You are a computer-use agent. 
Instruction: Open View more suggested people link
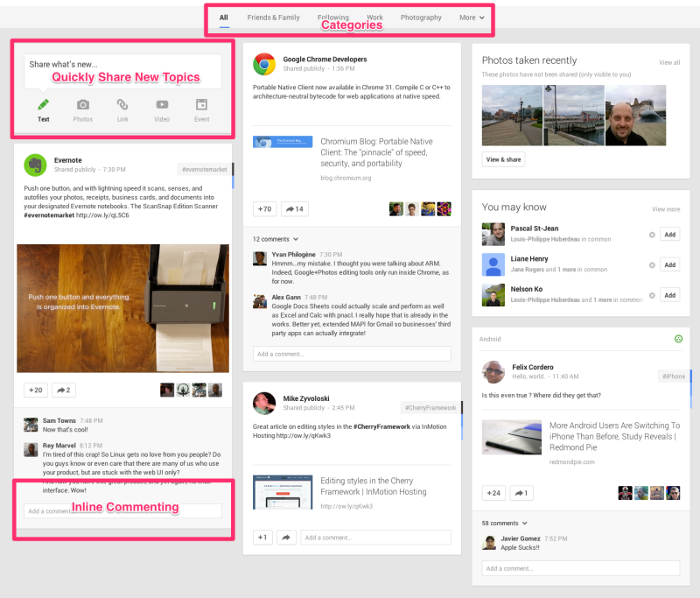(666, 209)
